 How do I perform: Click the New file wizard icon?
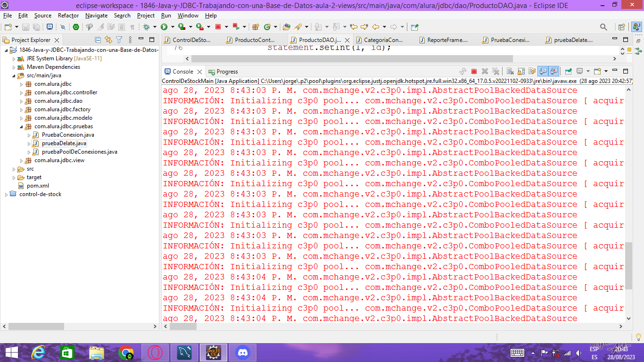point(8,27)
